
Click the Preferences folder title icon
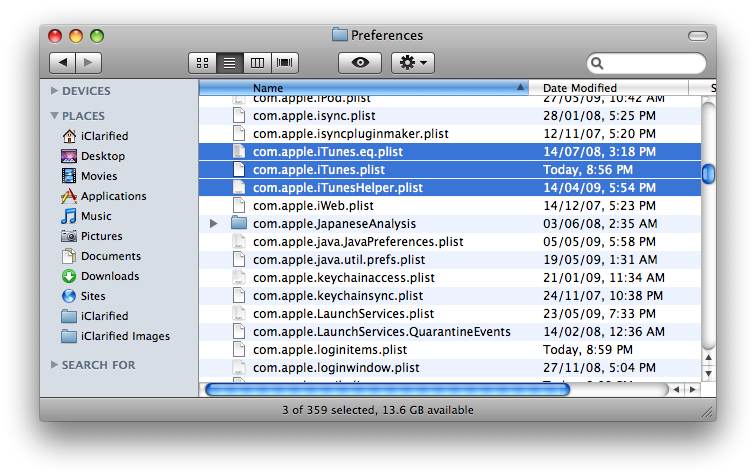[x=340, y=35]
